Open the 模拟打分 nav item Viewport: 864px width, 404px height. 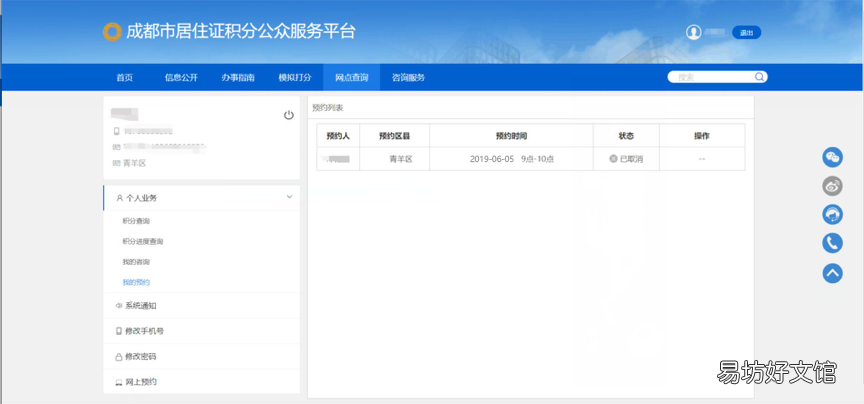295,78
